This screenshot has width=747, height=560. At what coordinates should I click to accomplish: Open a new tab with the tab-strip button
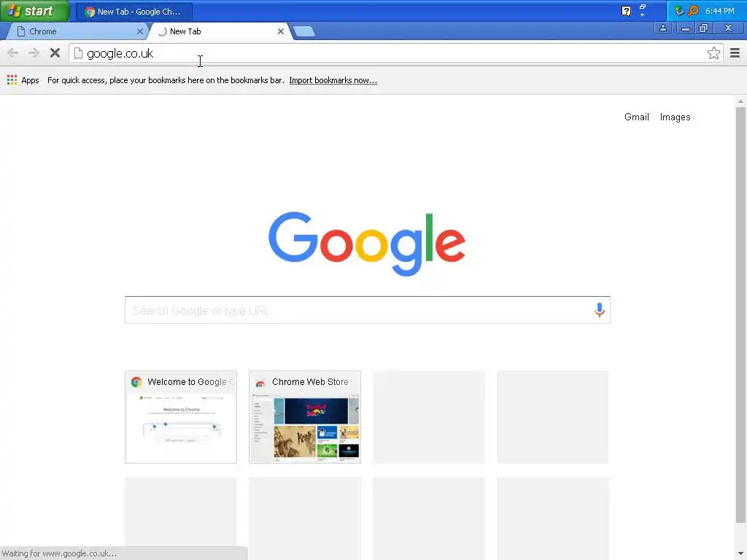coord(304,31)
